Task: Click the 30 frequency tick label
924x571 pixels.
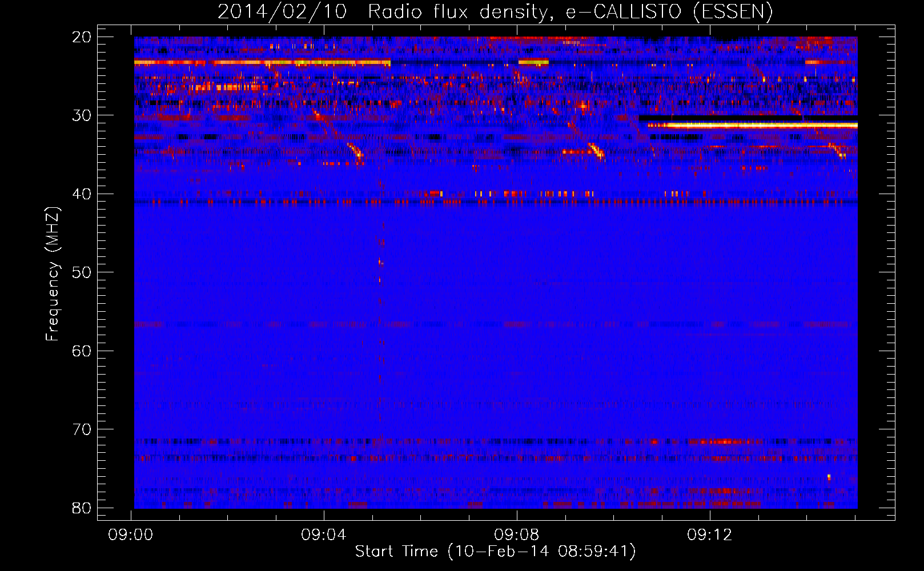Action: pos(82,115)
